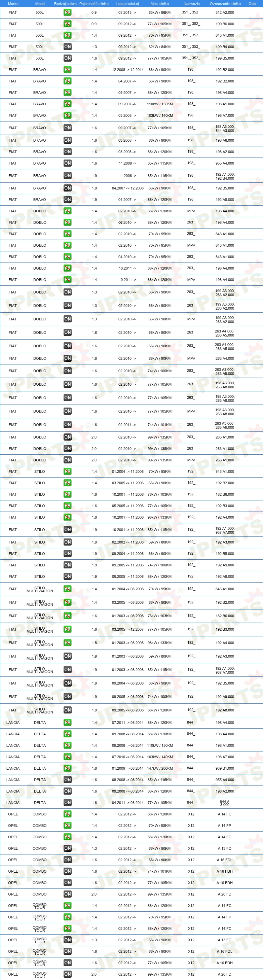The width and height of the screenshot is (263, 980).
Task: Click the Opis column header
Action: [252, 4]
